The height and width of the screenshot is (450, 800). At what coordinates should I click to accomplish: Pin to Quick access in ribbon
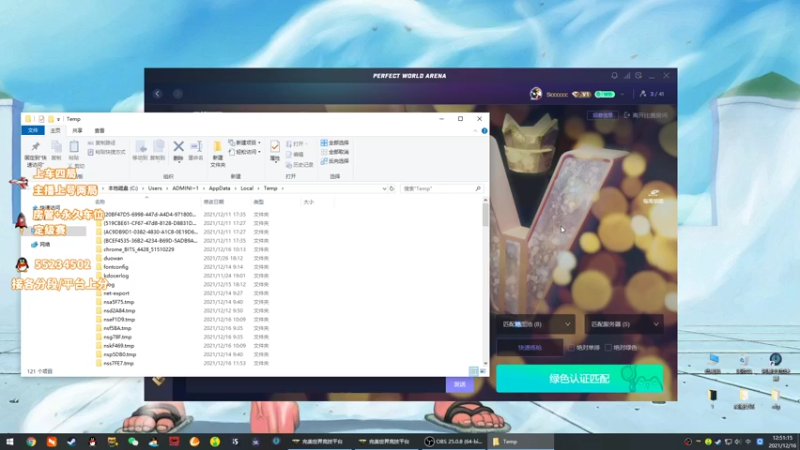[35, 153]
